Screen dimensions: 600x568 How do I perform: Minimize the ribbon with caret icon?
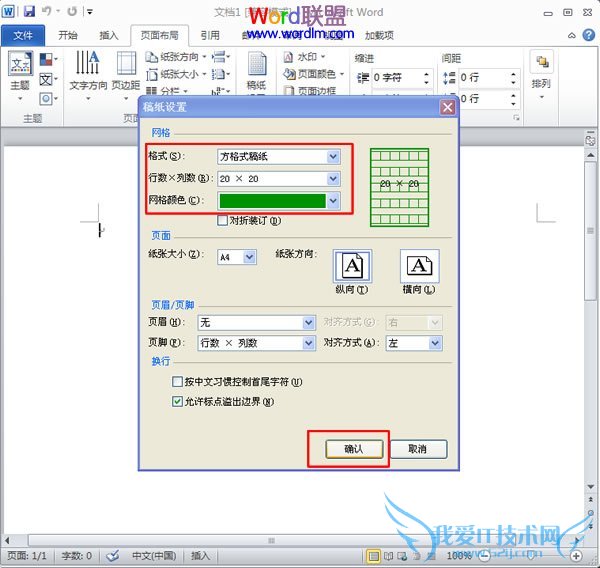point(572,36)
